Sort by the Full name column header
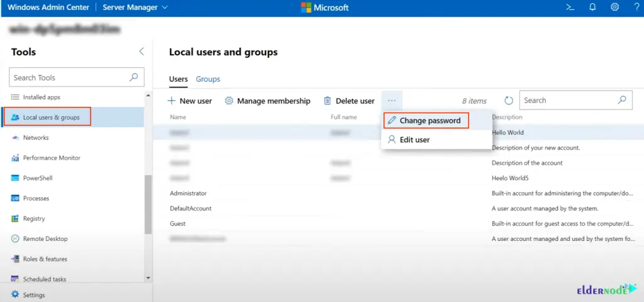 click(344, 117)
